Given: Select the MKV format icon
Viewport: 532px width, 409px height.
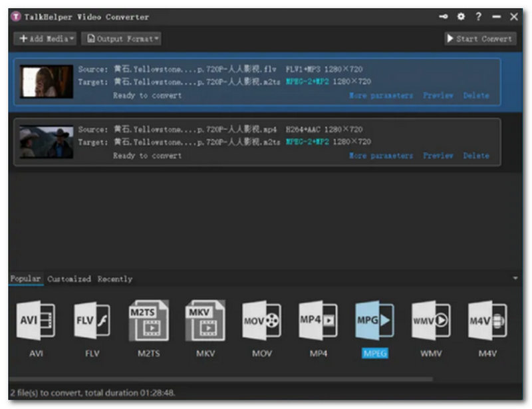Looking at the screenshot, I should click(x=205, y=320).
